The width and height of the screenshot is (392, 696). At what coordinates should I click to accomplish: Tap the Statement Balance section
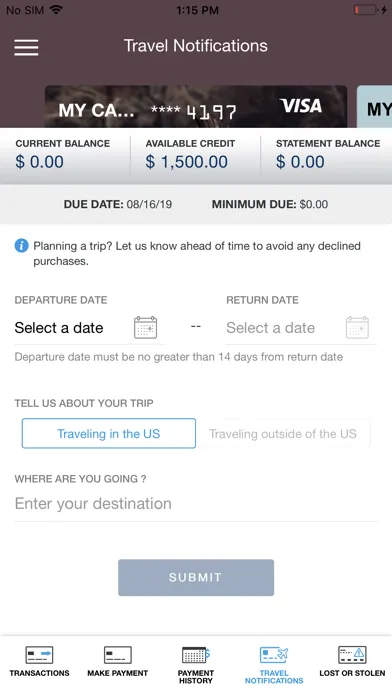pos(328,155)
